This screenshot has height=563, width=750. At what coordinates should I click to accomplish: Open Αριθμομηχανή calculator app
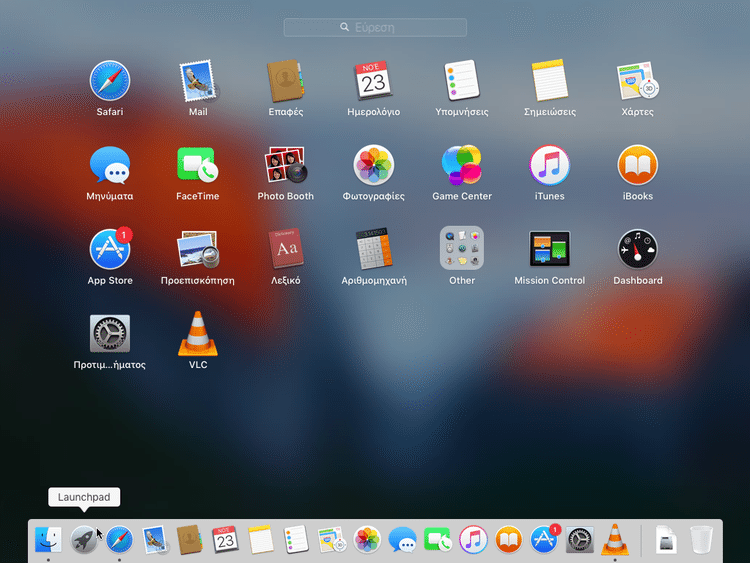(x=374, y=249)
